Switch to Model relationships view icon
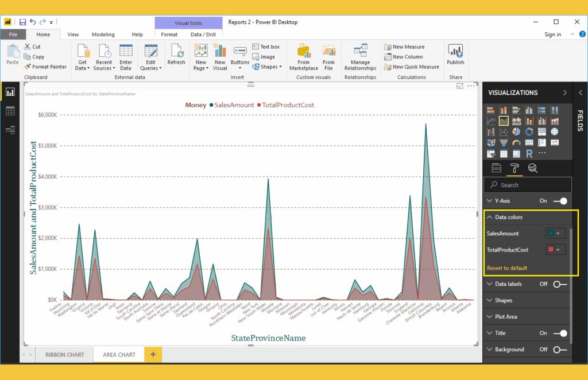Viewport: 588px width, 380px height. point(10,130)
